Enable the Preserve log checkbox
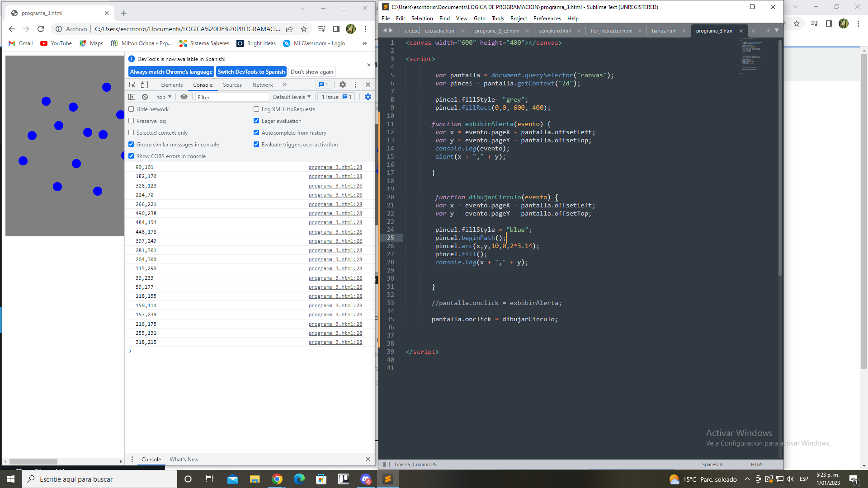Viewport: 868px width, 488px height. pos(132,121)
